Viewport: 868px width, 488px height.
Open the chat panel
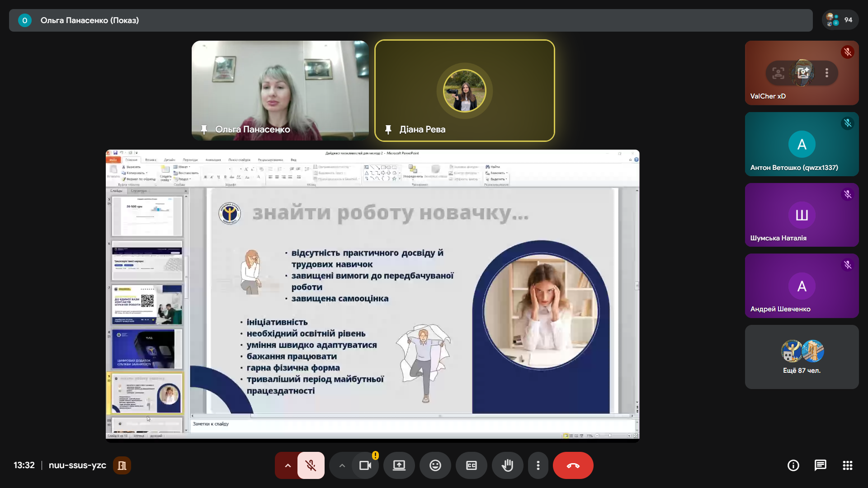820,465
